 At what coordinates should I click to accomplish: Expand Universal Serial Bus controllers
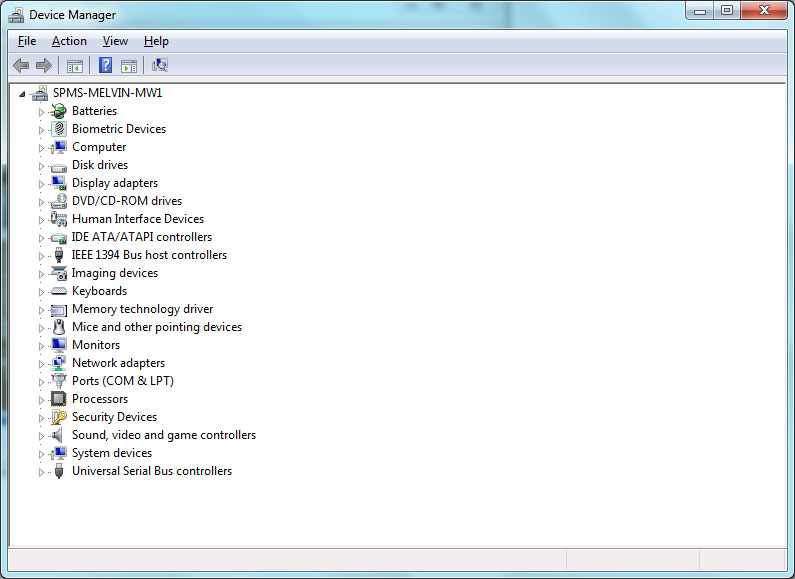click(42, 472)
